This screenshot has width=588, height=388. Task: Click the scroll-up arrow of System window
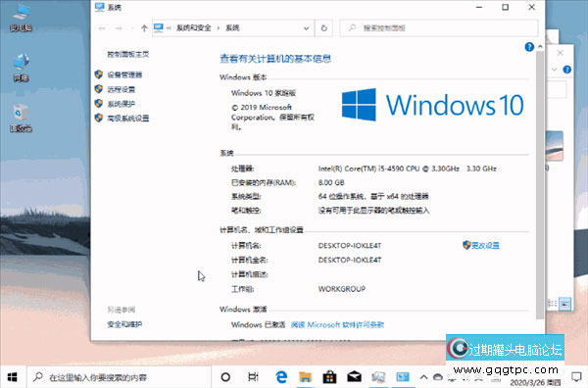coord(540,46)
